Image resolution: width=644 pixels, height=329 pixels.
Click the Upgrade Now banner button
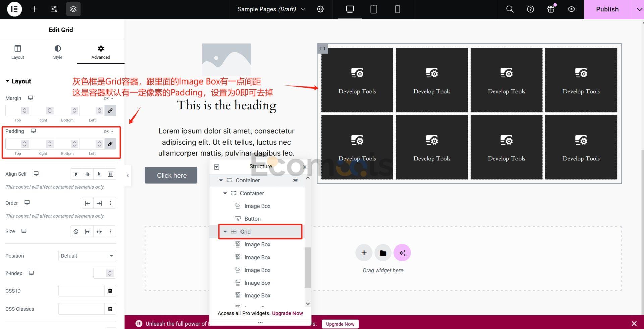tap(340, 324)
